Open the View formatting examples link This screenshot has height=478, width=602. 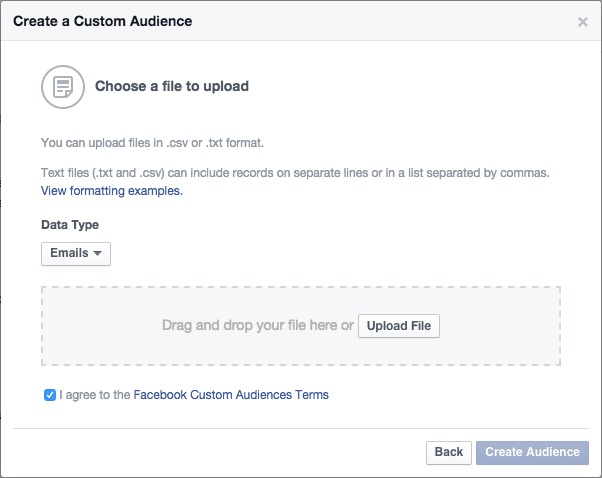pos(112,191)
